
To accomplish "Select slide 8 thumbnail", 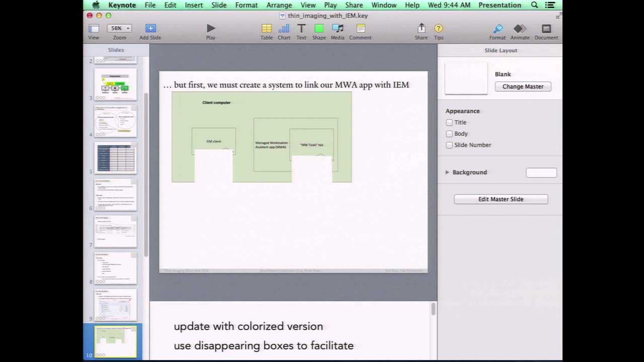I will [115, 268].
